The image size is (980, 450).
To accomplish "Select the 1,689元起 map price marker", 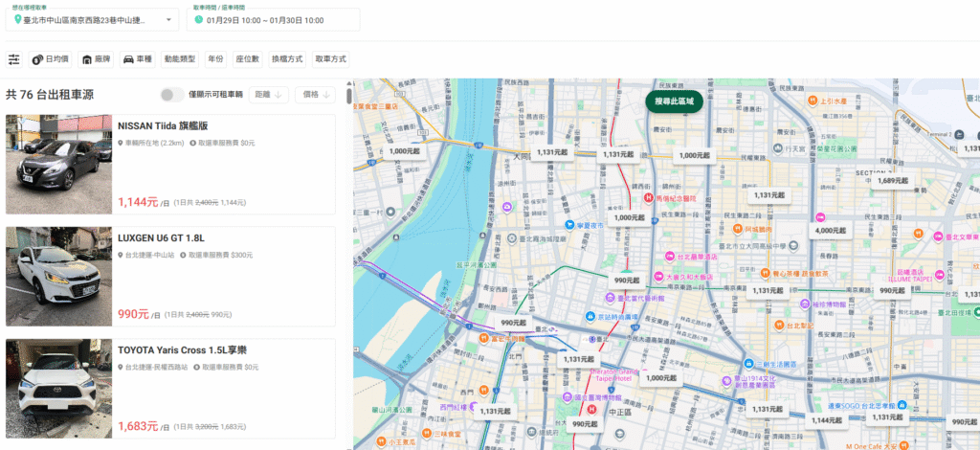I will click(892, 180).
